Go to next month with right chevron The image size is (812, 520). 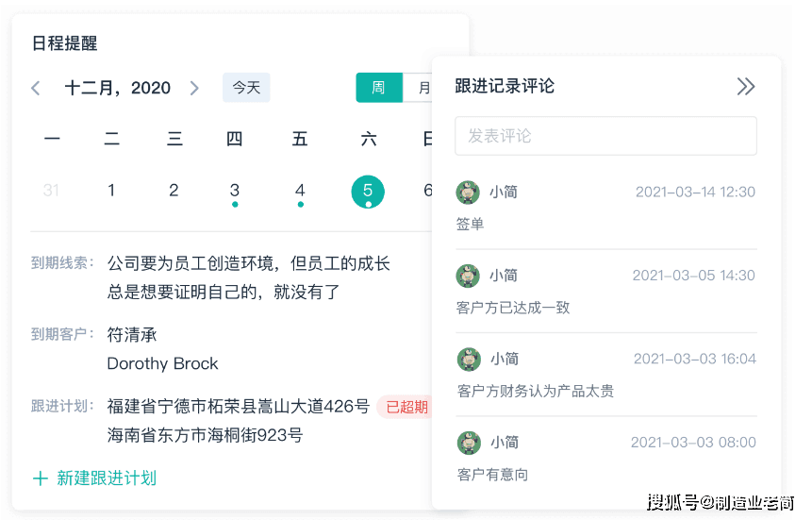[x=194, y=88]
